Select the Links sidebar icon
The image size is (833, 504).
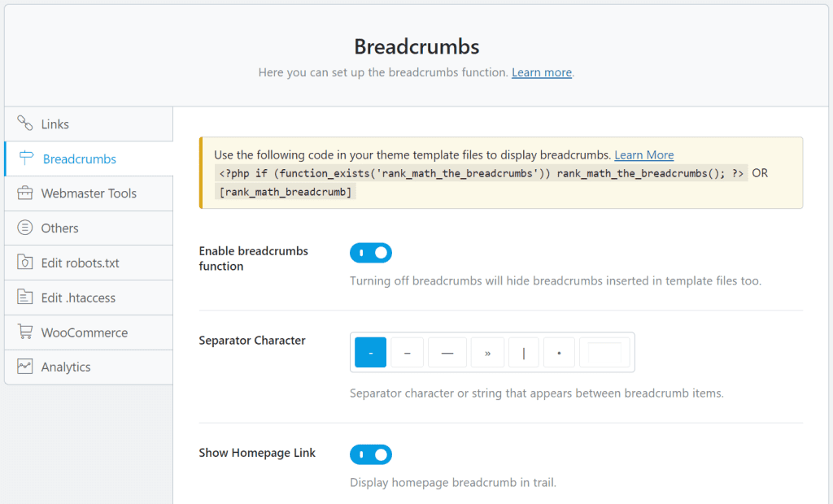point(24,123)
